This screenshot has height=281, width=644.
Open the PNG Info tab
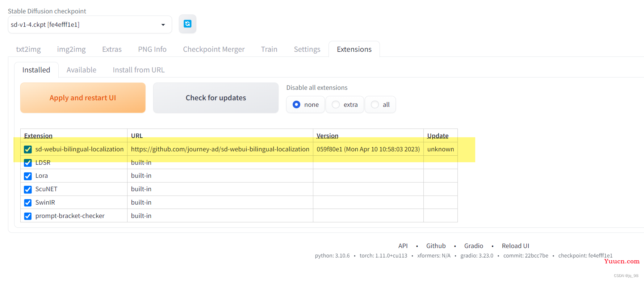(x=152, y=49)
